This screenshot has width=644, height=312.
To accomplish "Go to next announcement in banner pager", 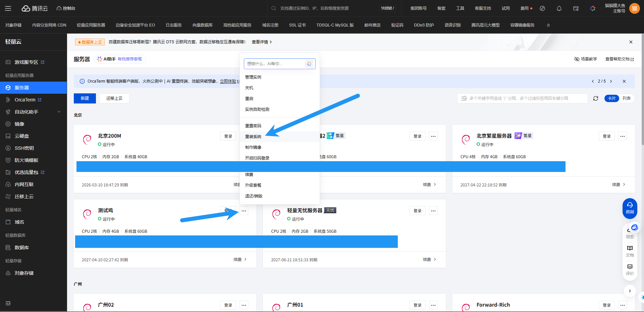I will 611,81.
